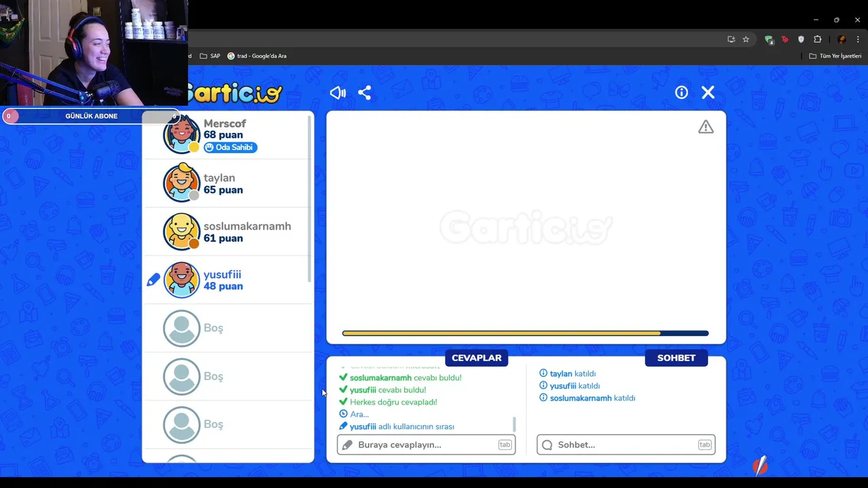Leave the room with the X icon
Image resolution: width=868 pixels, height=488 pixels.
click(x=708, y=93)
